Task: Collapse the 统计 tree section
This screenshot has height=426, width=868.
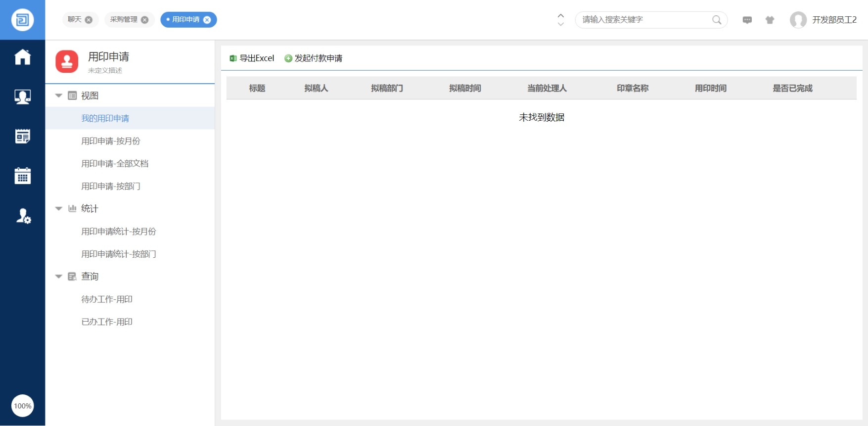Action: [x=58, y=208]
